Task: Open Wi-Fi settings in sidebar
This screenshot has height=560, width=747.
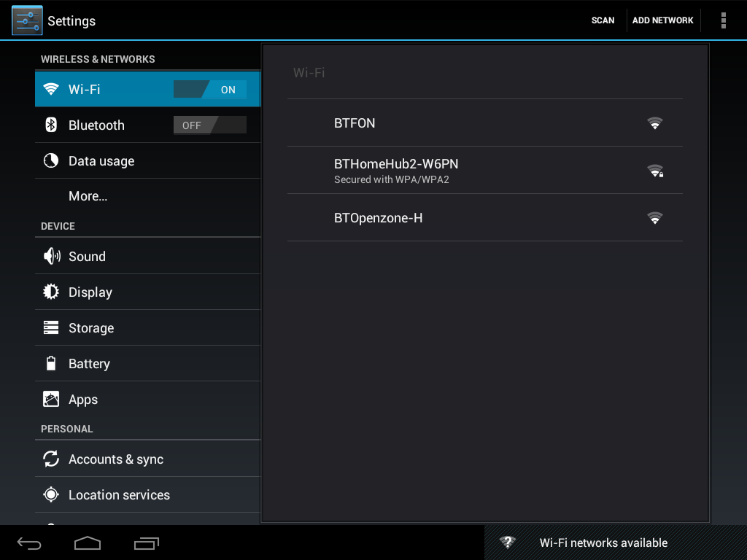Action: click(x=147, y=89)
